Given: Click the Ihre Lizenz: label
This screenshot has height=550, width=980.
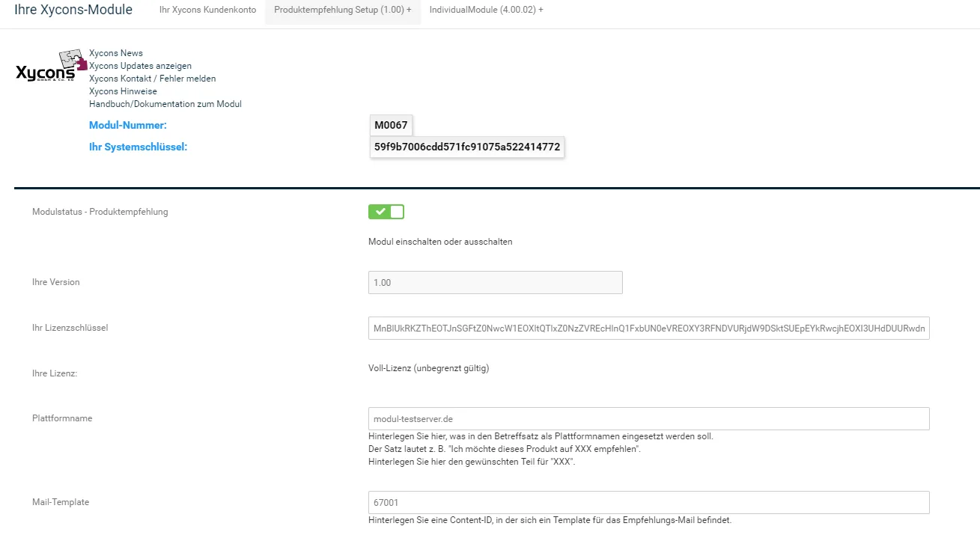Looking at the screenshot, I should click(x=55, y=373).
